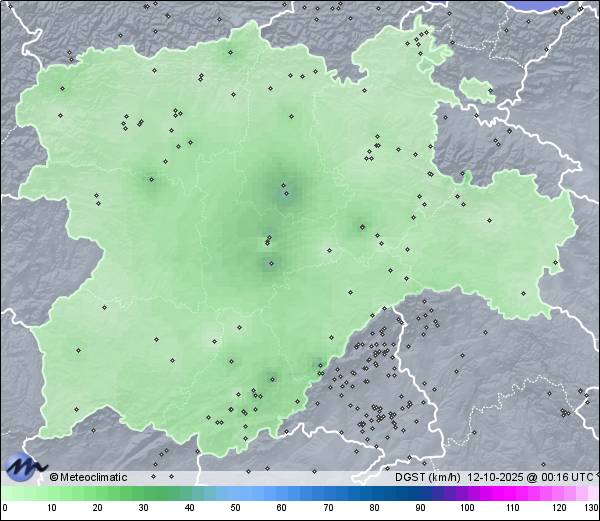Click the 12-10-2025 date stamp
Screen dimensions: 600x521
(x=497, y=477)
